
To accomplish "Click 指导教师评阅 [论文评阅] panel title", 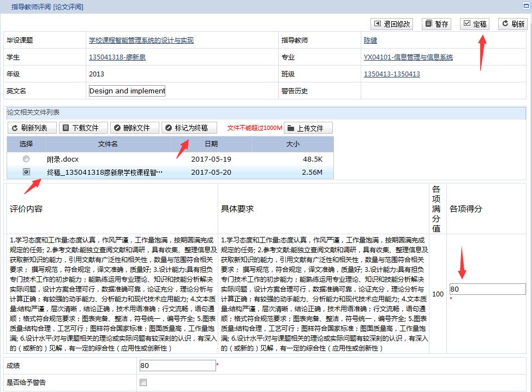I will tap(47, 7).
